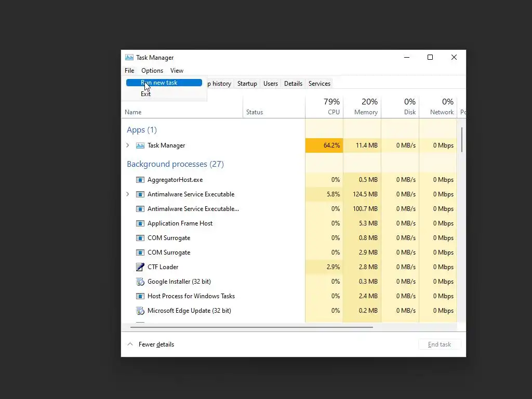Collapse view with Fewer details chevron

point(130,344)
